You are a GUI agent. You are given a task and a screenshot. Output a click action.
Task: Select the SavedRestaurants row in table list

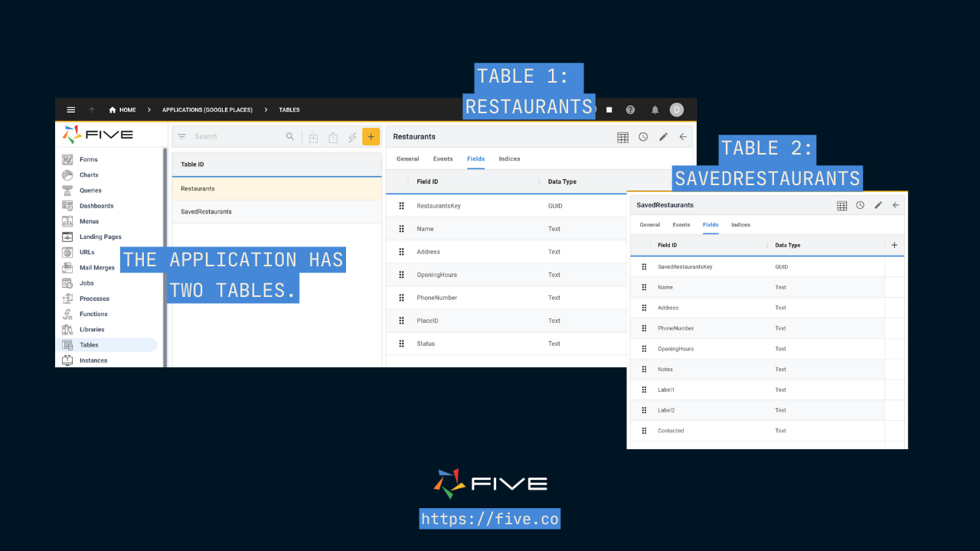coord(276,211)
